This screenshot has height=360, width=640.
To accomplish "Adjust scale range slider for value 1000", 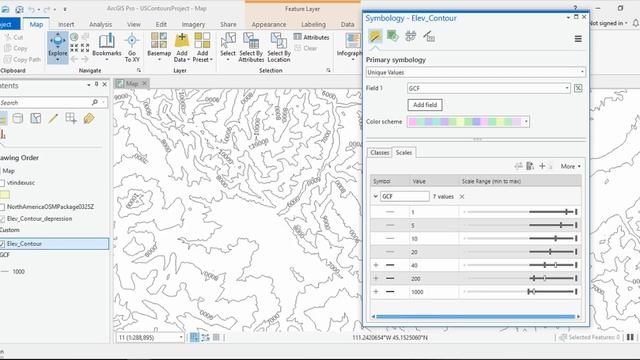I will [520, 291].
